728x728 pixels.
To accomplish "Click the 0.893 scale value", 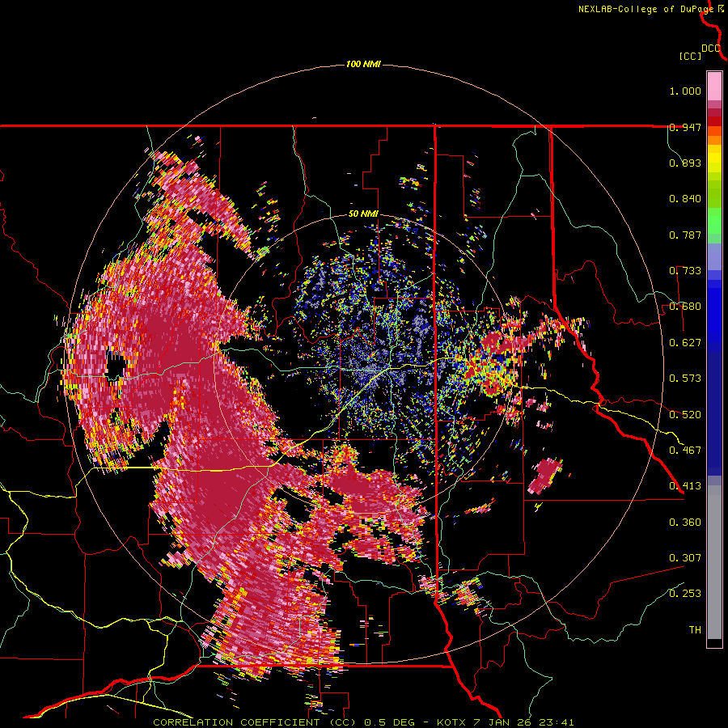I will [x=685, y=163].
